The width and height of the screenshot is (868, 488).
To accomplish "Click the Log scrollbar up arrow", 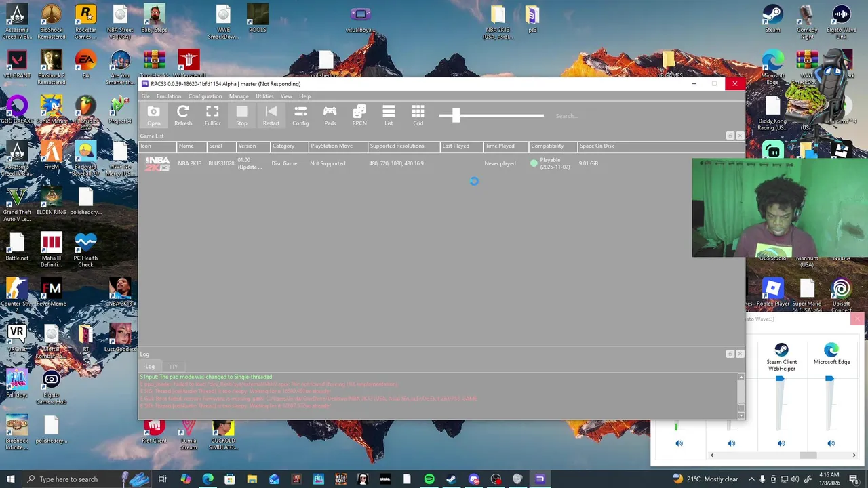I will (x=741, y=377).
